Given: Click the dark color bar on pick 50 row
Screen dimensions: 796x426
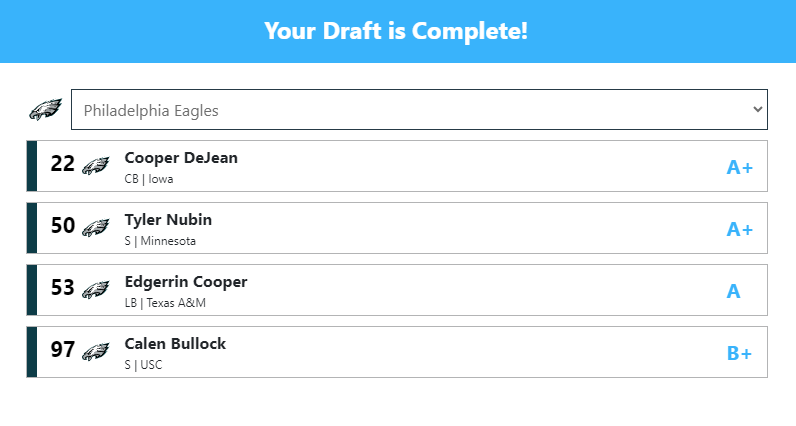Looking at the screenshot, I should pyautogui.click(x=32, y=228).
